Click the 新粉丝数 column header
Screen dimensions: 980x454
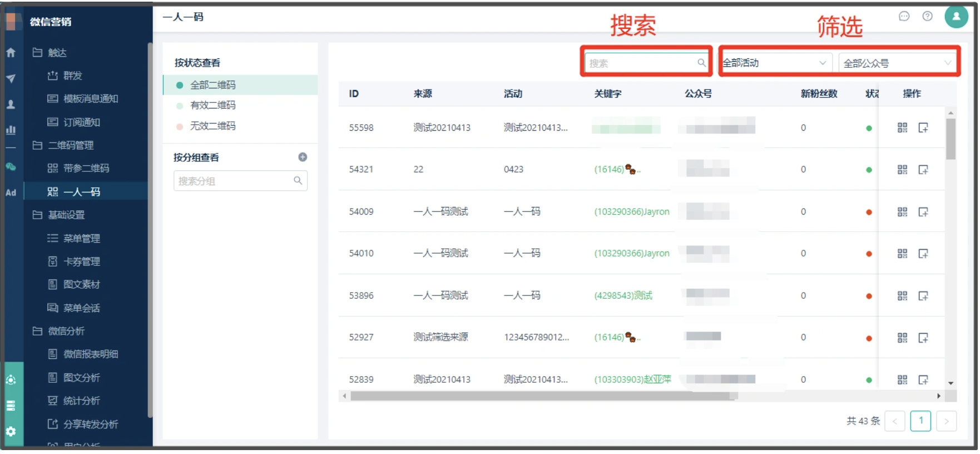point(819,93)
